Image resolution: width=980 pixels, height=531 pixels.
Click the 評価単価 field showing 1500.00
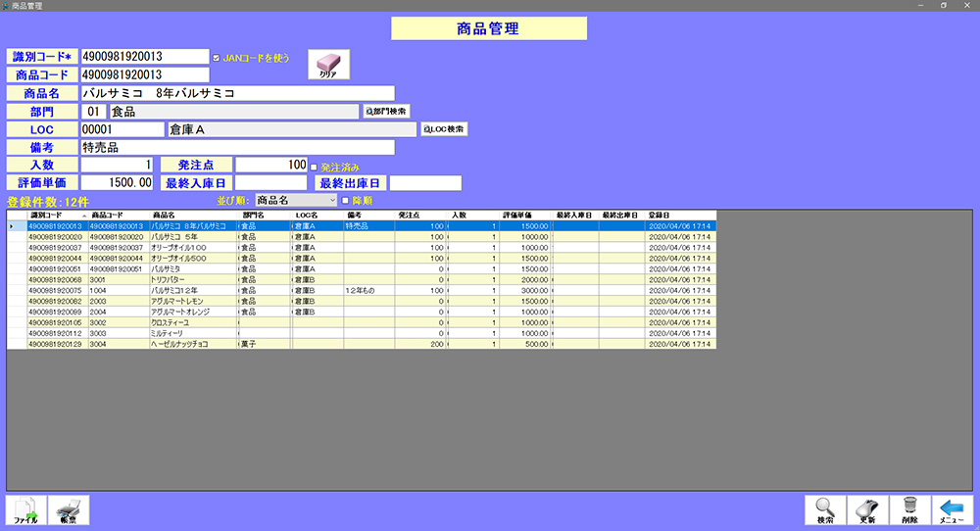117,182
